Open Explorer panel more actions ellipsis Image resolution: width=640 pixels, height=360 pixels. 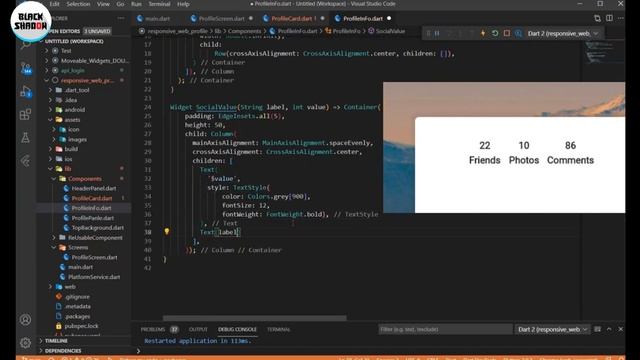121,18
